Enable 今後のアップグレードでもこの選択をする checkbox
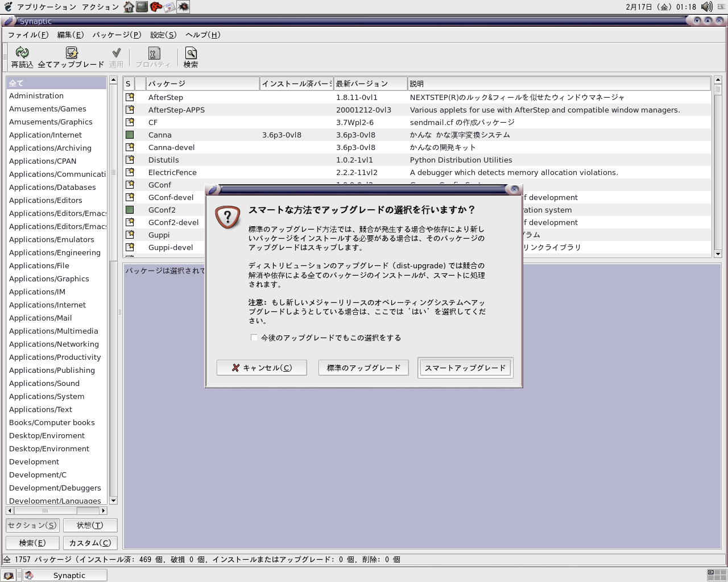This screenshot has width=728, height=582. click(x=254, y=338)
